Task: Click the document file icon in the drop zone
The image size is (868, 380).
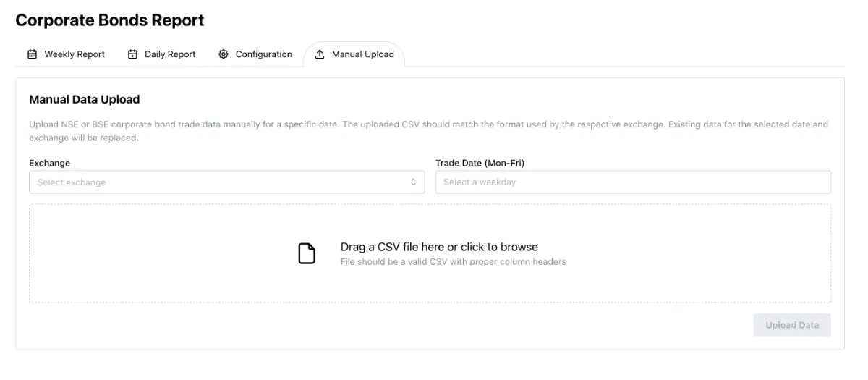Action: (x=307, y=253)
